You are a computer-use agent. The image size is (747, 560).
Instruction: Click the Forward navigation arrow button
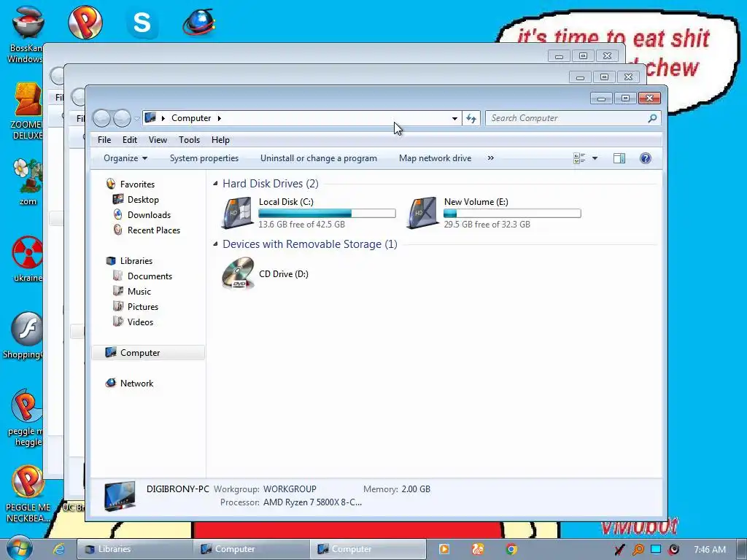click(x=122, y=118)
